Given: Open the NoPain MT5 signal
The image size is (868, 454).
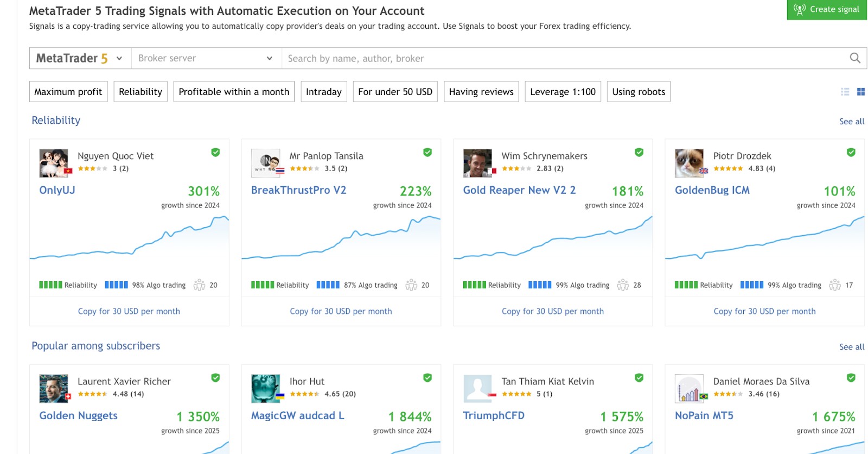Looking at the screenshot, I should pos(704,415).
